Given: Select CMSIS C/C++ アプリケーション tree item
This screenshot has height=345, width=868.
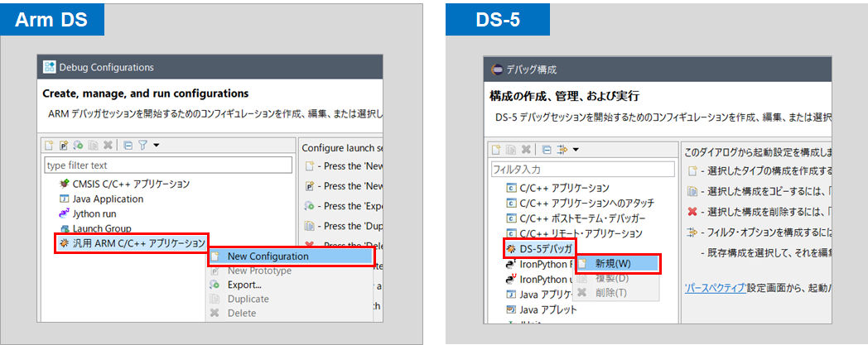Looking at the screenshot, I should pos(131,184).
